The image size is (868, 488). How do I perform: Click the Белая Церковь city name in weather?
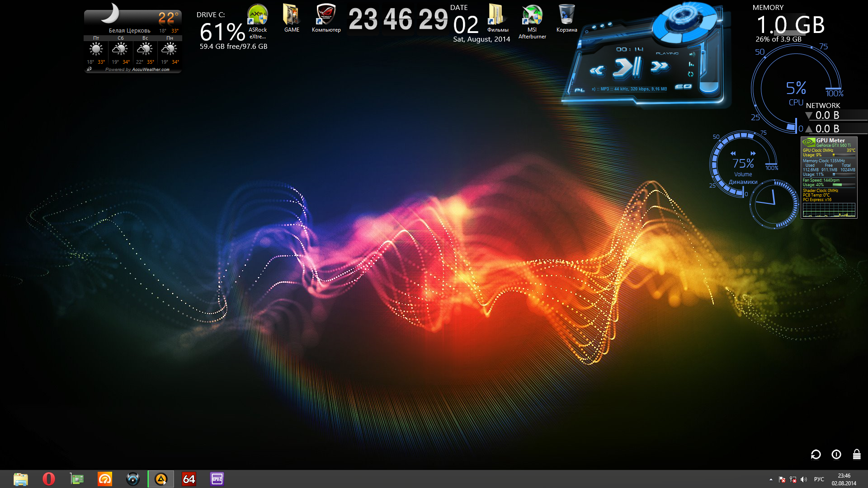129,31
